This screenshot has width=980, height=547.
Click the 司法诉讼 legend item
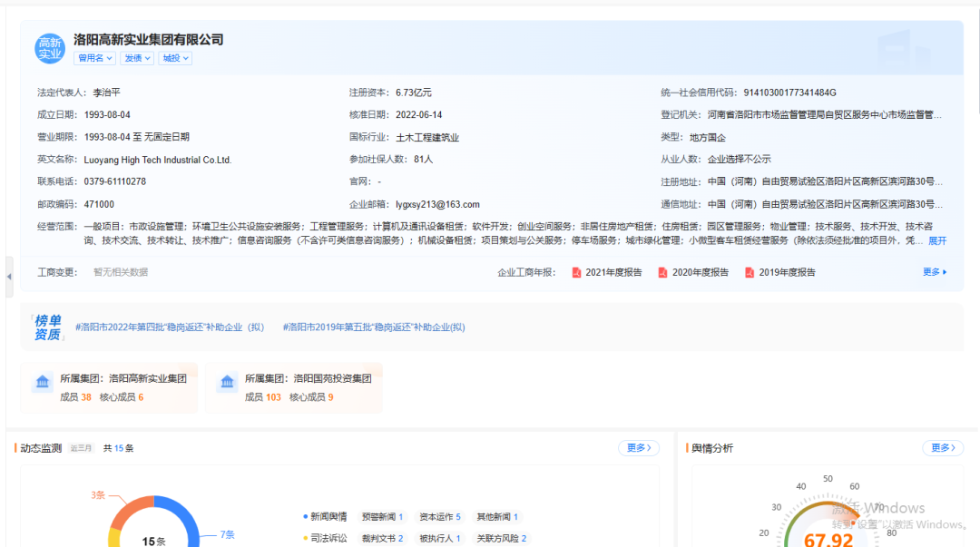point(325,538)
